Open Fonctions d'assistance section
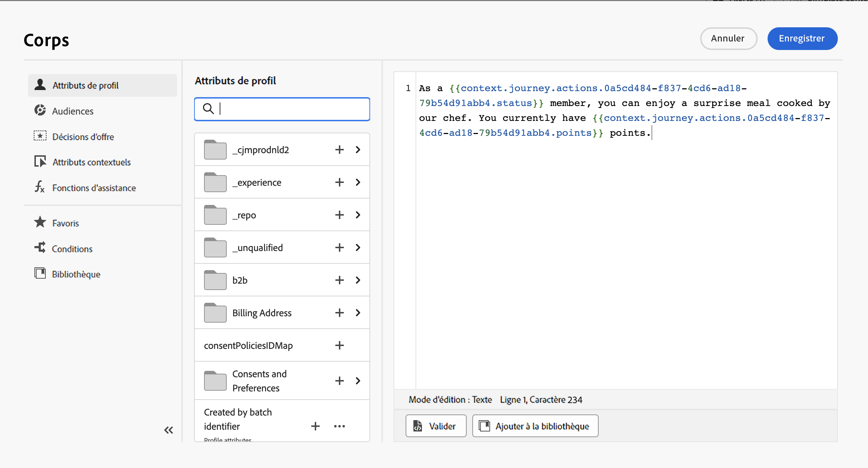The width and height of the screenshot is (868, 468). [94, 188]
